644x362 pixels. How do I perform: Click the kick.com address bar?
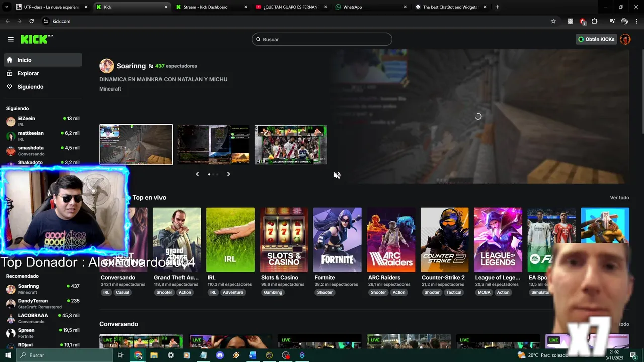297,21
